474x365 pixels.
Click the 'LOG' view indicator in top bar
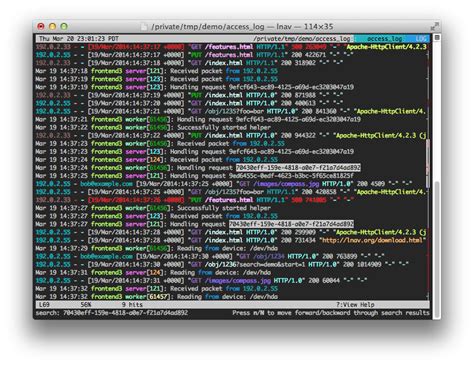(x=421, y=39)
